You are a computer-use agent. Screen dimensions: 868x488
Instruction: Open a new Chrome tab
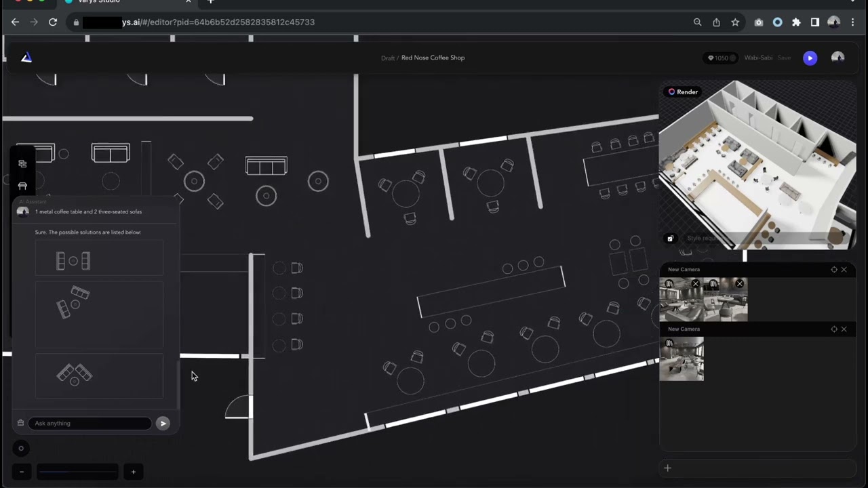(x=210, y=2)
